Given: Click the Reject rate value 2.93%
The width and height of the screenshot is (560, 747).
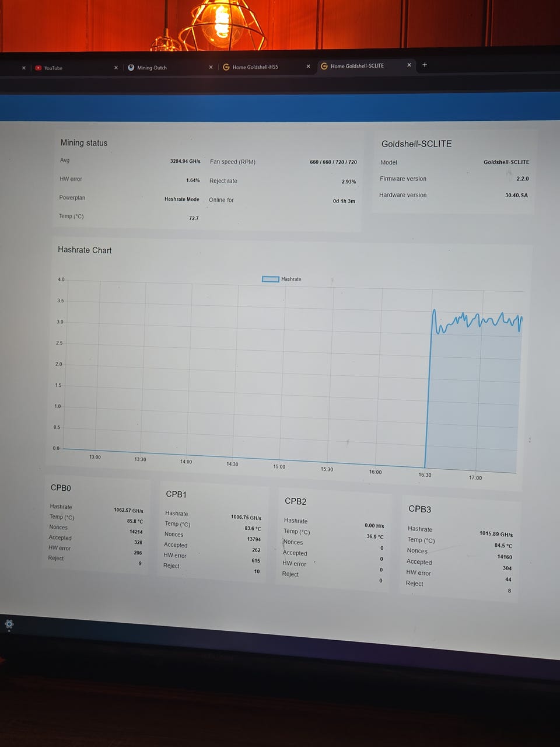Looking at the screenshot, I should click(x=348, y=181).
